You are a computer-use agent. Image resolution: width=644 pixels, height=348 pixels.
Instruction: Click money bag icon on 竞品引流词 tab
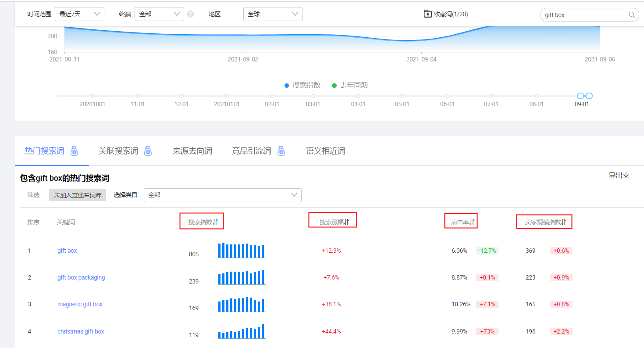(281, 151)
